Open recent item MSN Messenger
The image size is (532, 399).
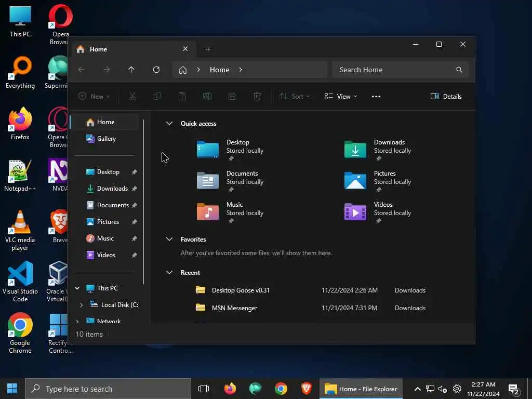(x=311, y=308)
